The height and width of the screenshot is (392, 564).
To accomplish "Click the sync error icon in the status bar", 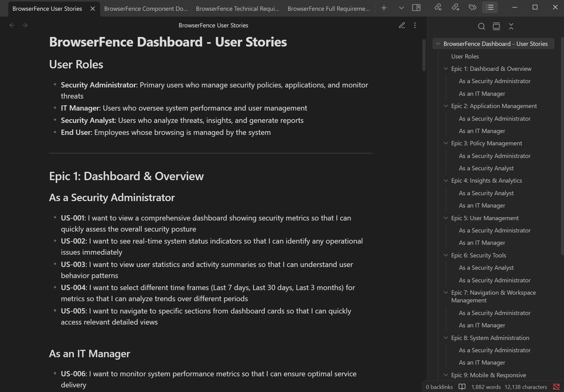I will [x=557, y=387].
